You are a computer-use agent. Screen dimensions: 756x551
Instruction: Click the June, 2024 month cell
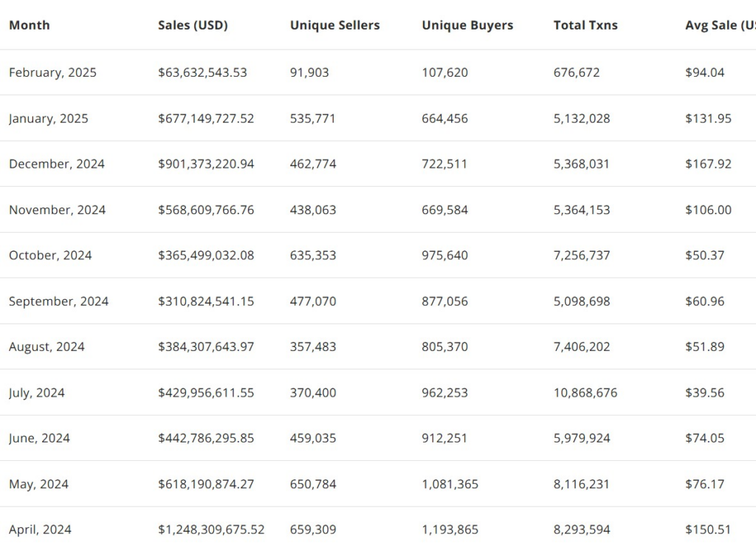40,438
